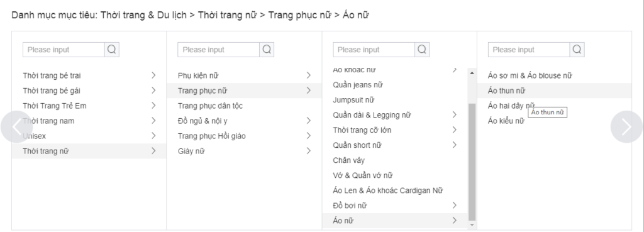Go to next panel with right arrow
Screen dimensions: 644x232
[626, 127]
